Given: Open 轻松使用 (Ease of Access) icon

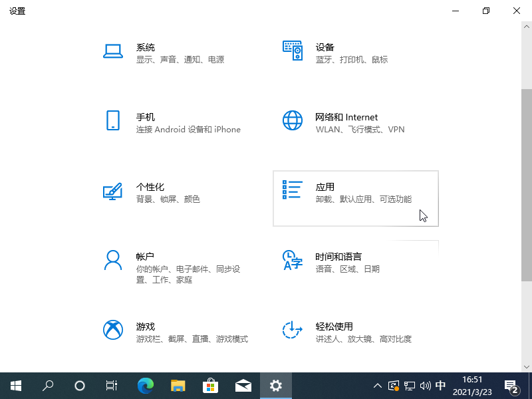Looking at the screenshot, I should click(293, 331).
